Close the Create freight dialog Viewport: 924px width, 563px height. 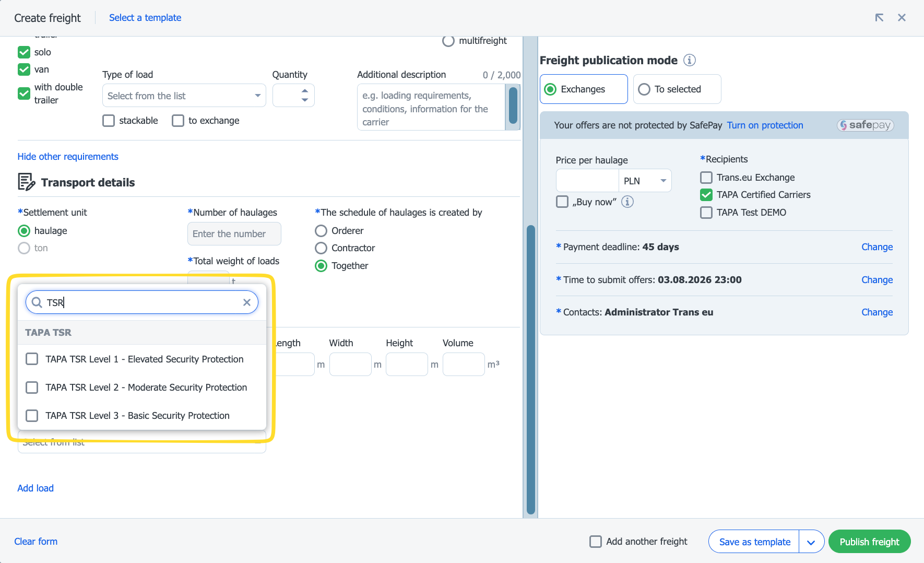902,18
